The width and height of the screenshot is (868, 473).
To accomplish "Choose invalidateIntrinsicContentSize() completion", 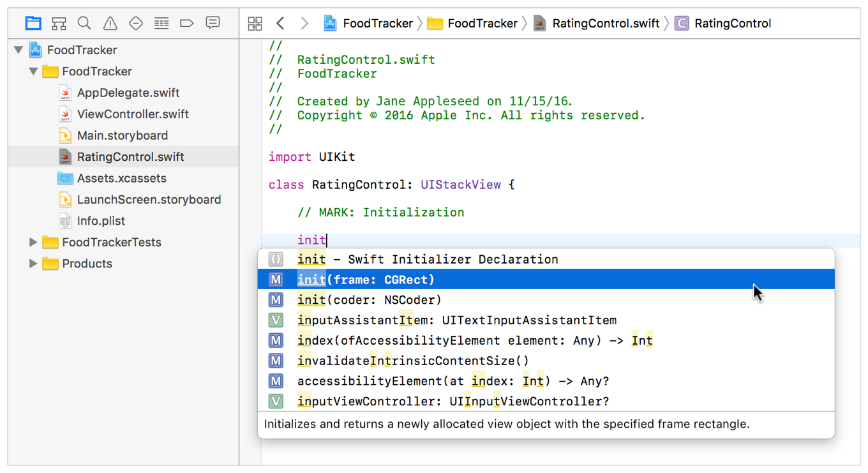I will click(546, 361).
